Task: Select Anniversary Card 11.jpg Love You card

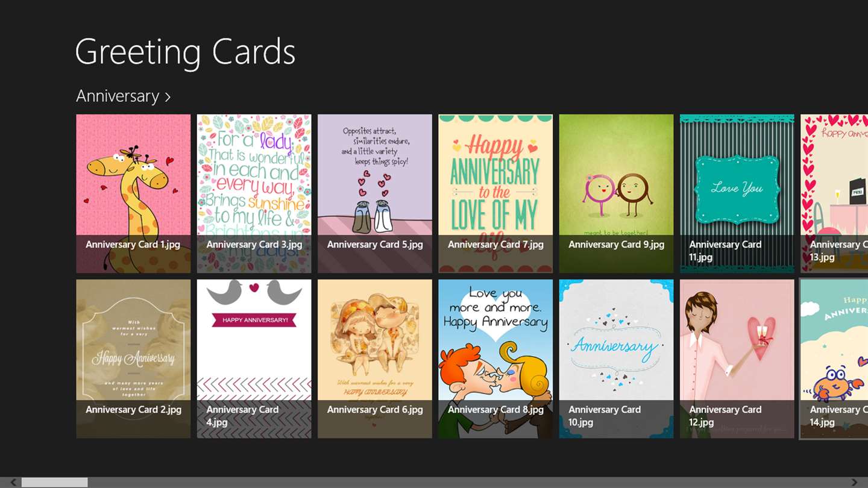Action: pyautogui.click(x=737, y=193)
